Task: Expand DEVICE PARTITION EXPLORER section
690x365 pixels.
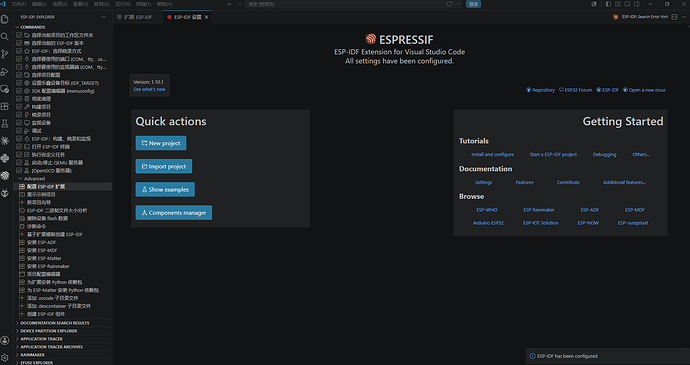Action: 63,331
